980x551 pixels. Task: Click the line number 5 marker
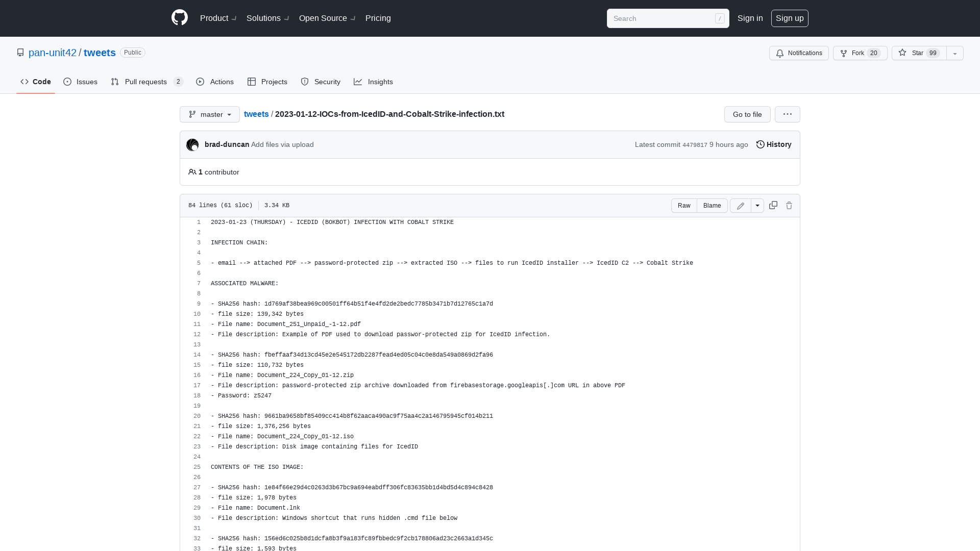pyautogui.click(x=199, y=263)
